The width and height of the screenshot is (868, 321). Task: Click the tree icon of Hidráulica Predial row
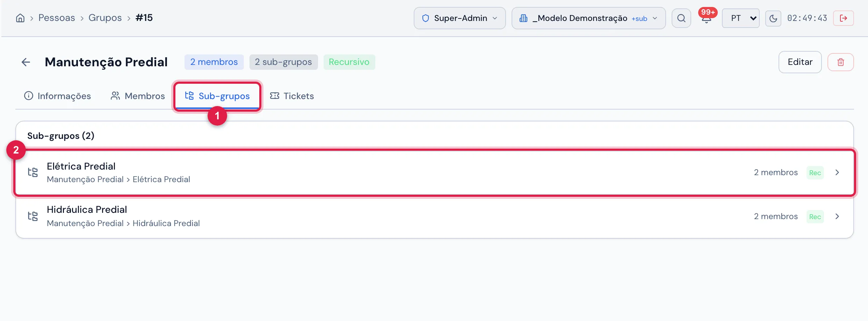click(33, 216)
